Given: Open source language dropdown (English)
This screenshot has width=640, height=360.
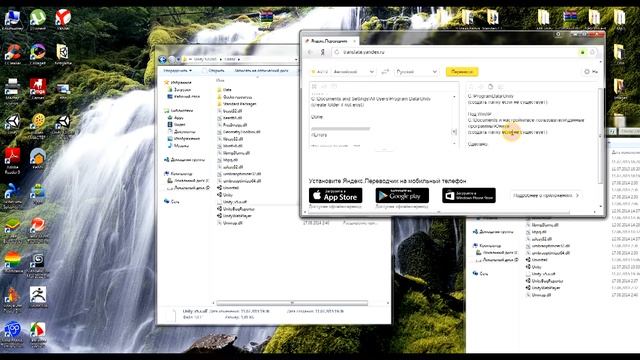Looking at the screenshot, I should coord(353,72).
